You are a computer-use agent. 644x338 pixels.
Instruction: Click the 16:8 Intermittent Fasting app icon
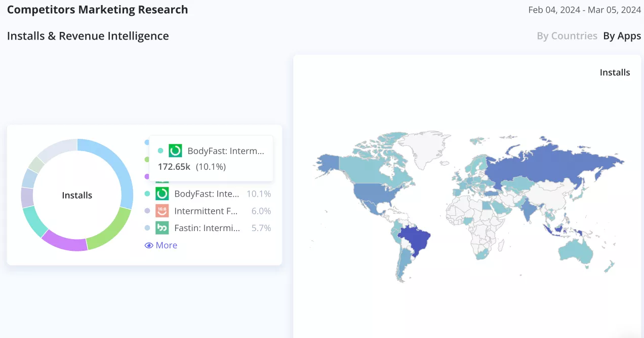tap(162, 211)
